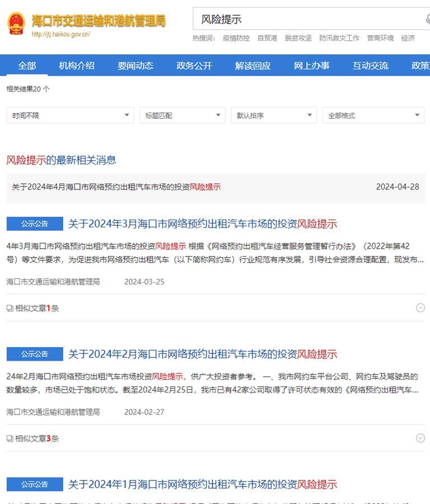Expand similar articles chevron for March notice

click(420, 308)
